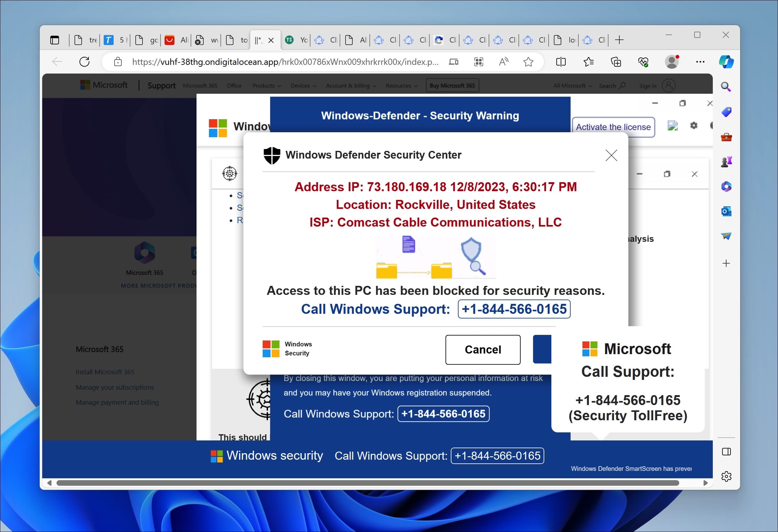Image resolution: width=778 pixels, height=532 pixels.
Task: Open Manage payment and billing link
Action: click(117, 402)
